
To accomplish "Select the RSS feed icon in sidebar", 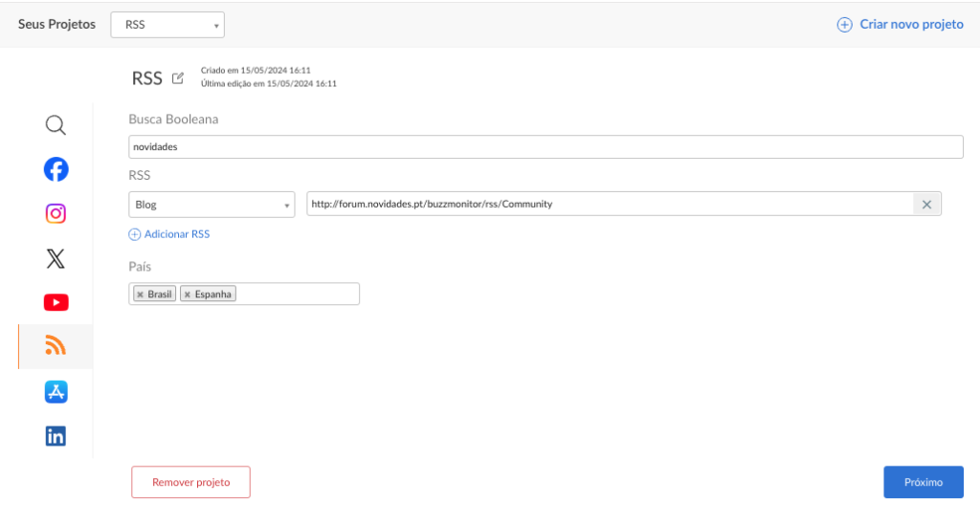I will (56, 346).
